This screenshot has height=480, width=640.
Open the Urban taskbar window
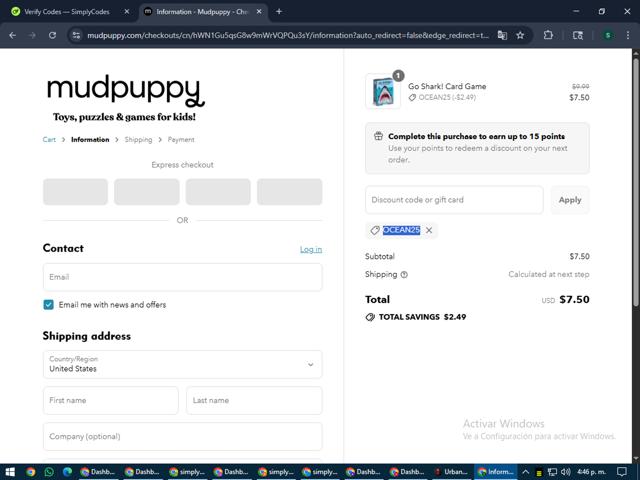[x=452, y=472]
